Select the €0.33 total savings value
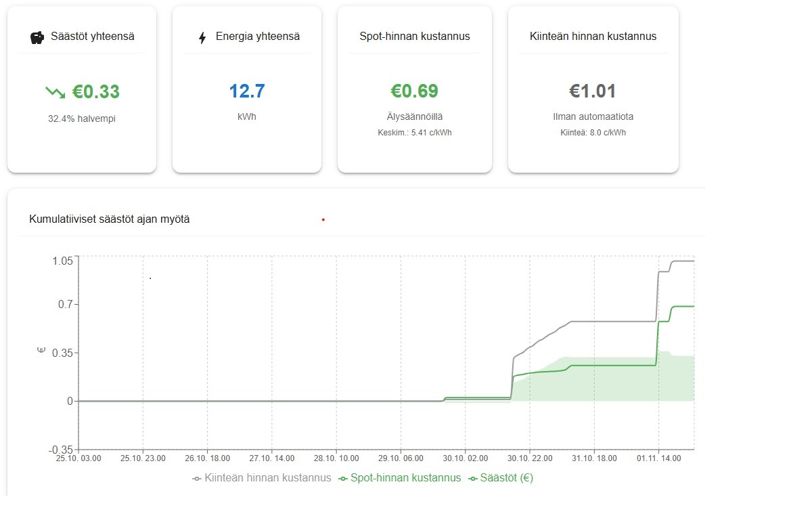 coord(96,91)
